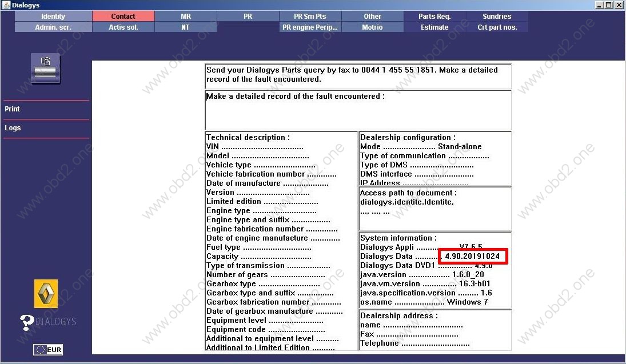The image size is (626, 364).
Task: Open the Identity tab
Action: pyautogui.click(x=53, y=17)
